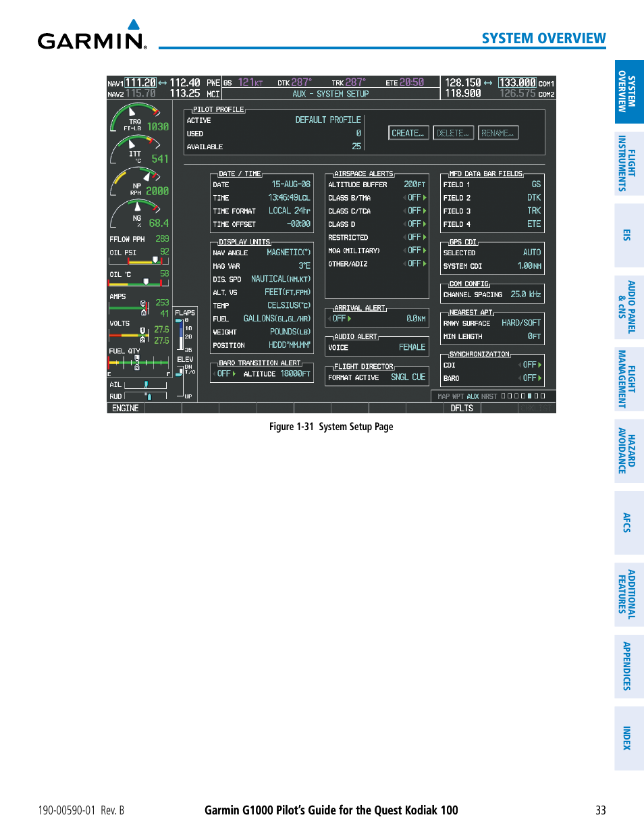
Task: Click the RUD trim indicator
Action: click(138, 396)
